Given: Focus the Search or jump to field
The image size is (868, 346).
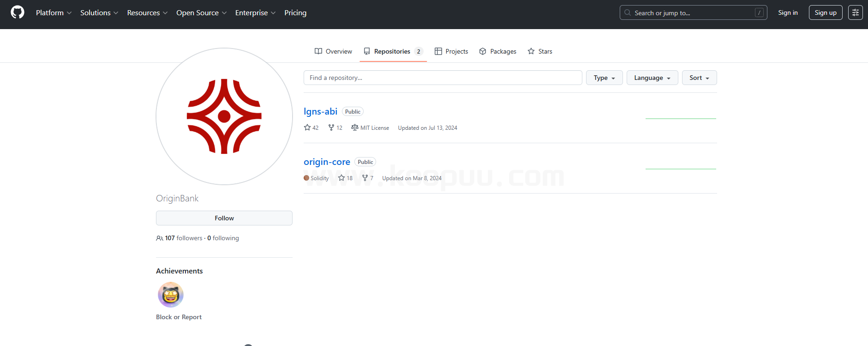Looking at the screenshot, I should coord(694,12).
